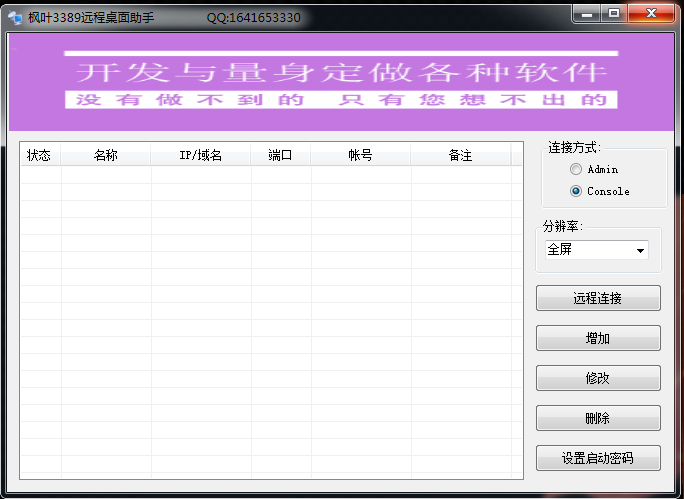Click the purple advertisement banner
Screen dimensions: 684x499
341,80
